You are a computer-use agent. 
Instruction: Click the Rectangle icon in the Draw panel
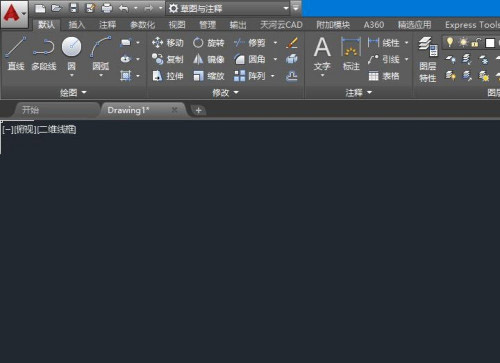point(126,43)
